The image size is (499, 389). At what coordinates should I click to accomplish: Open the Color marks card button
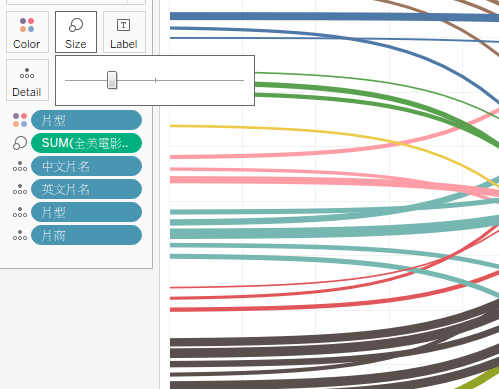[x=27, y=32]
